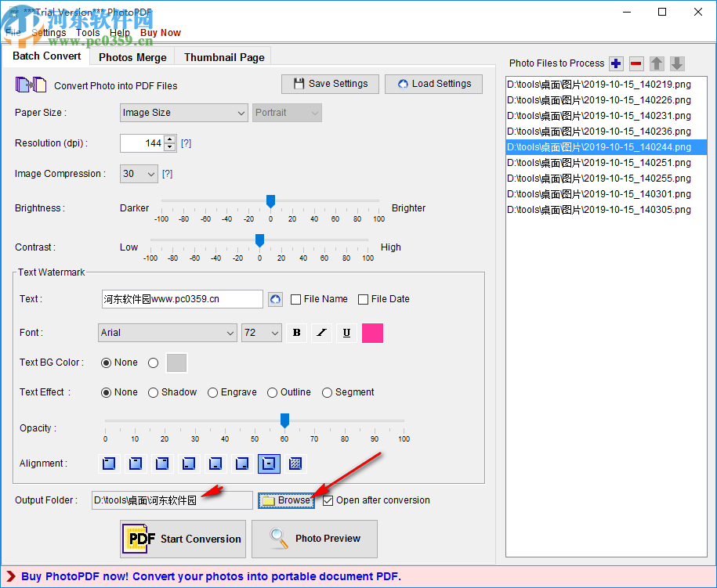The image size is (717, 588).
Task: Click the tiled alignment pattern icon
Action: pos(295,464)
